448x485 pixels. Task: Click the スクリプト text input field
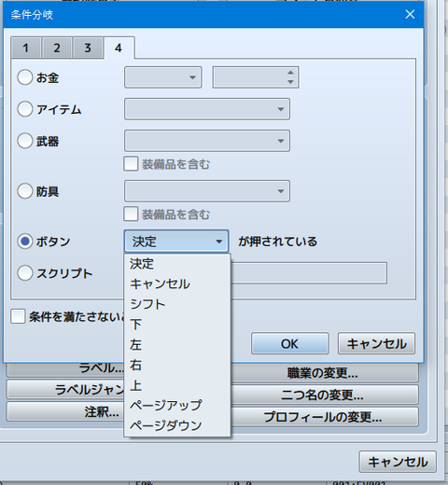(x=309, y=273)
